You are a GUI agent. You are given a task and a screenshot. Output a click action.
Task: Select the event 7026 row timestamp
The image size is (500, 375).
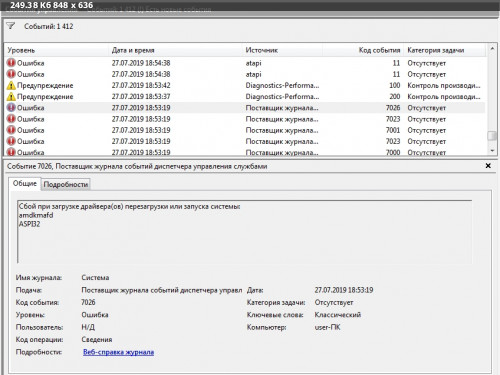[x=141, y=108]
